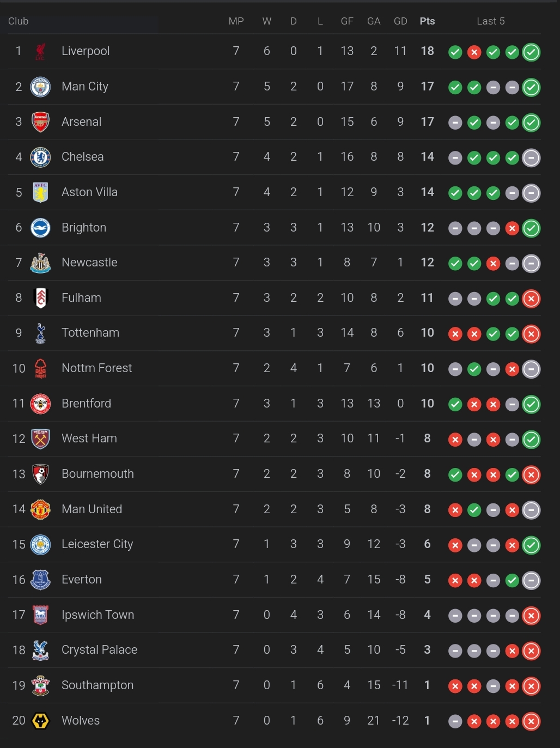Click the Club column header
560x748 pixels.
(18, 21)
